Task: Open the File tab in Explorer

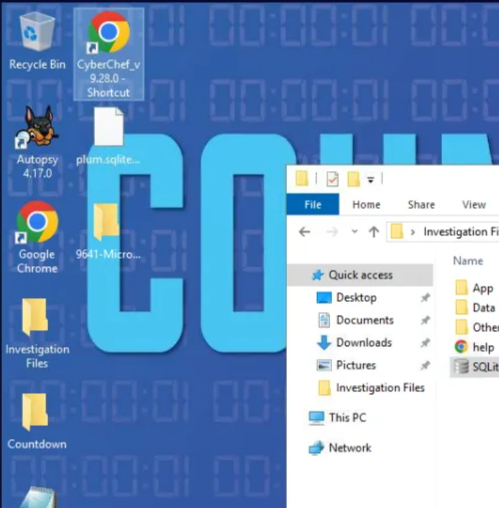Action: (x=313, y=204)
